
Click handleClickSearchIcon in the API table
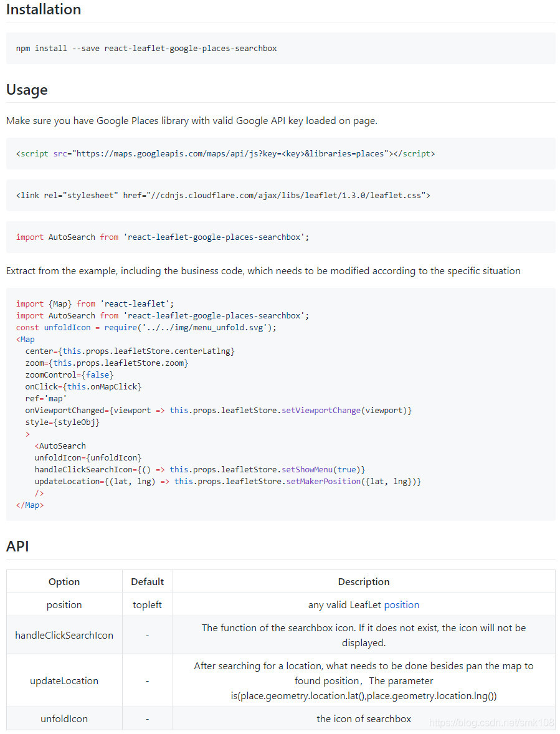click(64, 635)
